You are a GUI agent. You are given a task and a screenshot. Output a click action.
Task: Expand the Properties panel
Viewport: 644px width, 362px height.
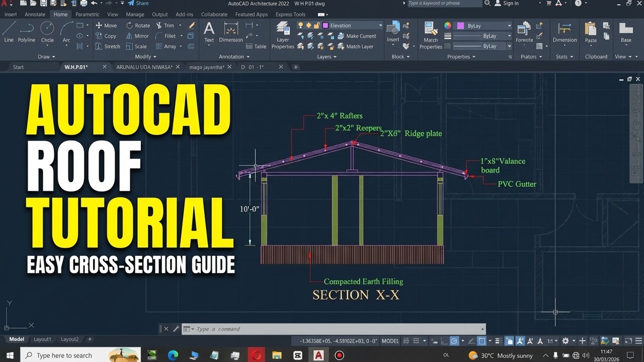[461, 57]
